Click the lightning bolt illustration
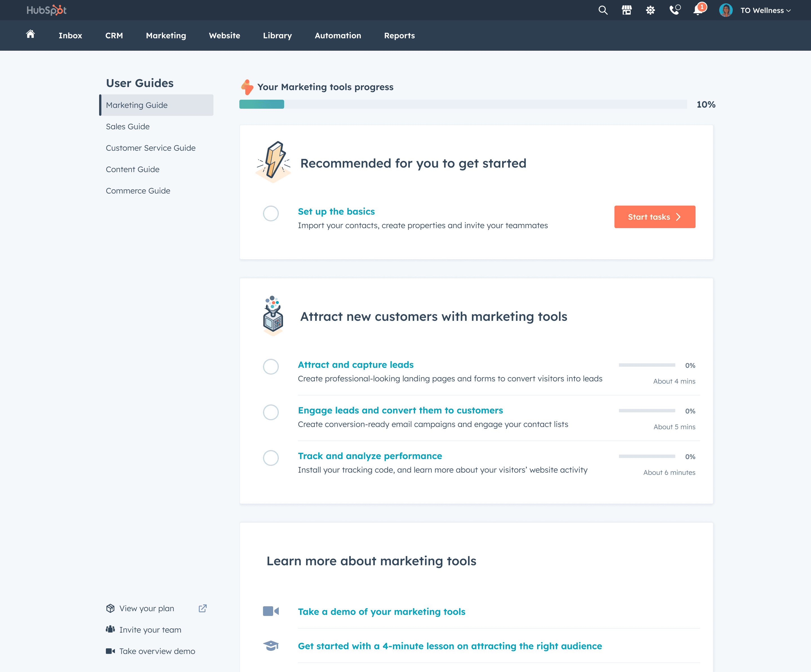Image resolution: width=811 pixels, height=672 pixels. (x=273, y=162)
